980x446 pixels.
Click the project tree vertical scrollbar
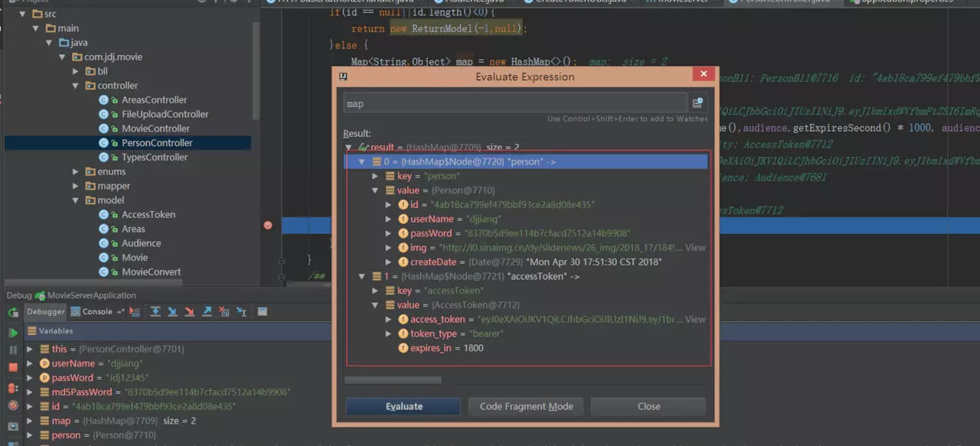click(256, 70)
